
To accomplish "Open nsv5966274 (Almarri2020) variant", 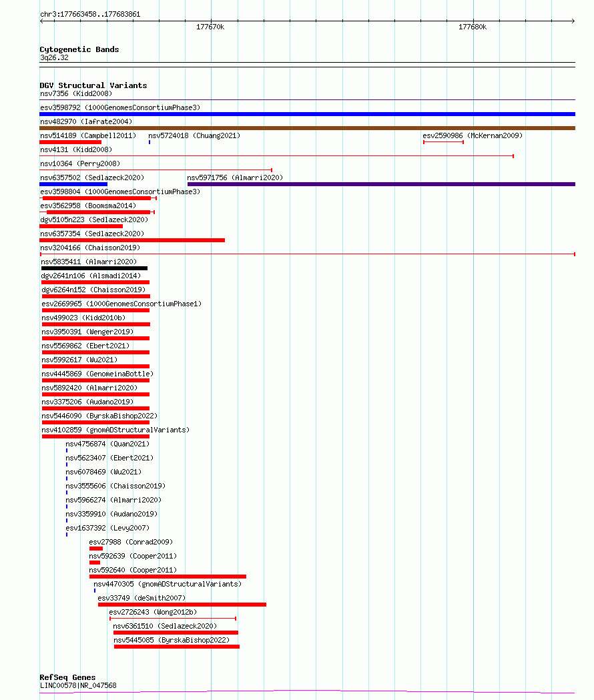I will pyautogui.click(x=113, y=500).
